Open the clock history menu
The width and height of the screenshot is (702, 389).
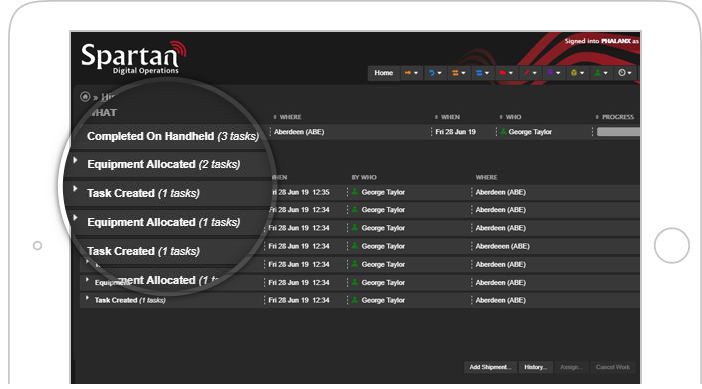pos(625,73)
